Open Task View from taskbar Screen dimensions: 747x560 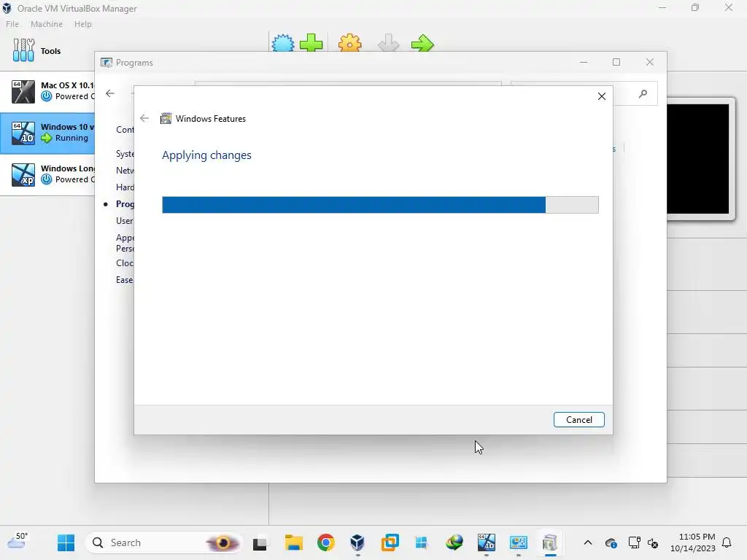click(260, 542)
